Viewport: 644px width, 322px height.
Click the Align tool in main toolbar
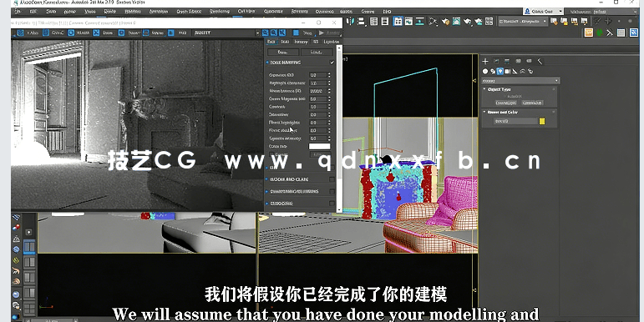point(362,22)
